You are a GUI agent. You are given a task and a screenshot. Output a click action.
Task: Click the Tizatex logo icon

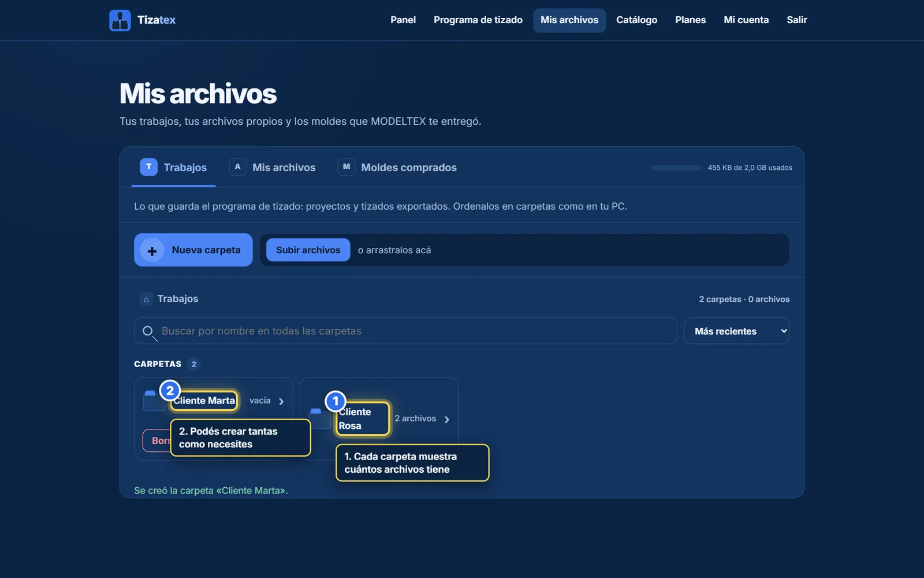[x=120, y=20]
